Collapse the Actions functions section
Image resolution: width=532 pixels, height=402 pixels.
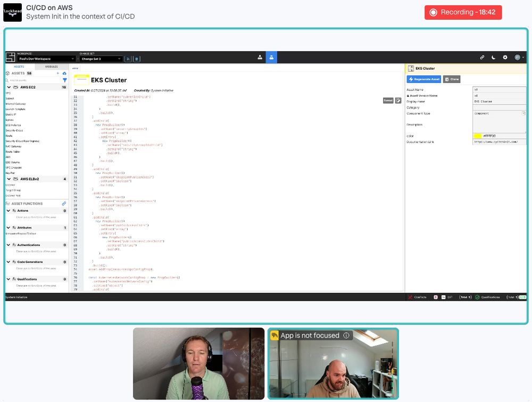[x=9, y=211]
